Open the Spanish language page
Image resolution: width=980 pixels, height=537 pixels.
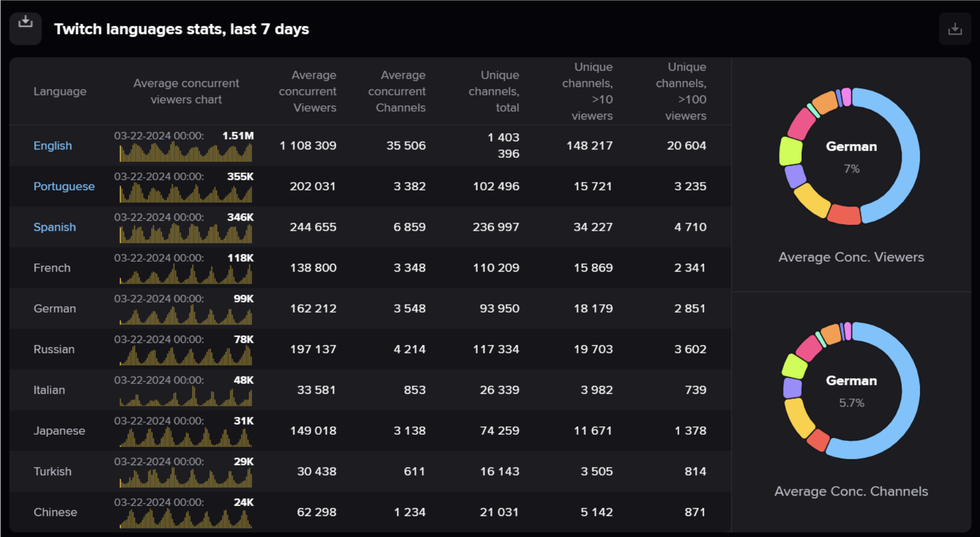click(x=55, y=227)
